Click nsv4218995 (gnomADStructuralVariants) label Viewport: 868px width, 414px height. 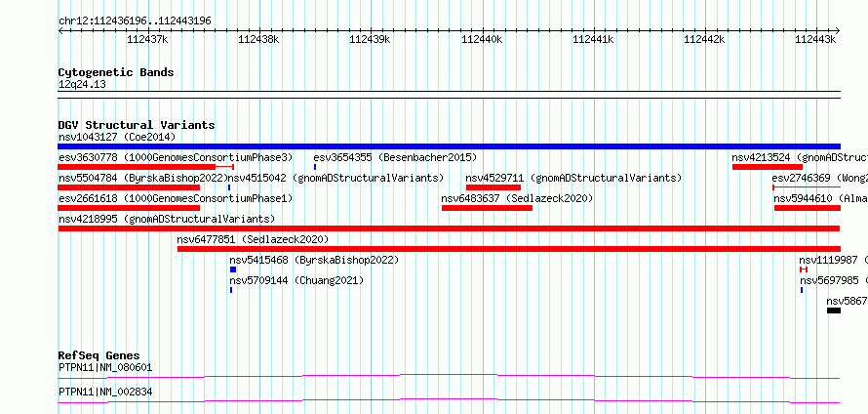[167, 219]
